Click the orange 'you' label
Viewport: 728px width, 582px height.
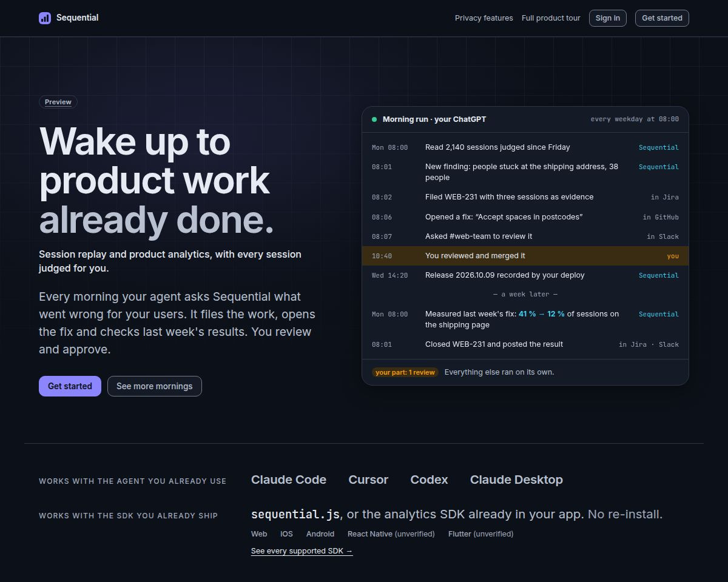(x=673, y=256)
